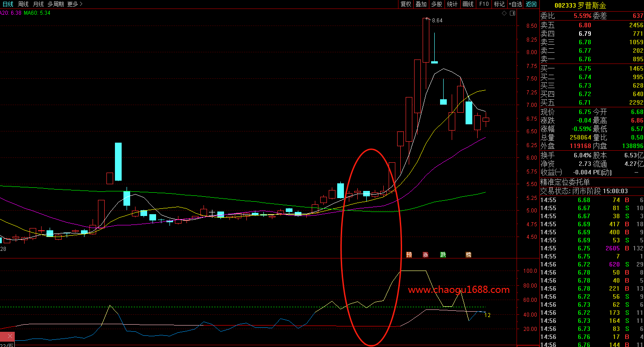
Task: Click the 流通 value 4.27亿
Action: pyautogui.click(x=634, y=164)
